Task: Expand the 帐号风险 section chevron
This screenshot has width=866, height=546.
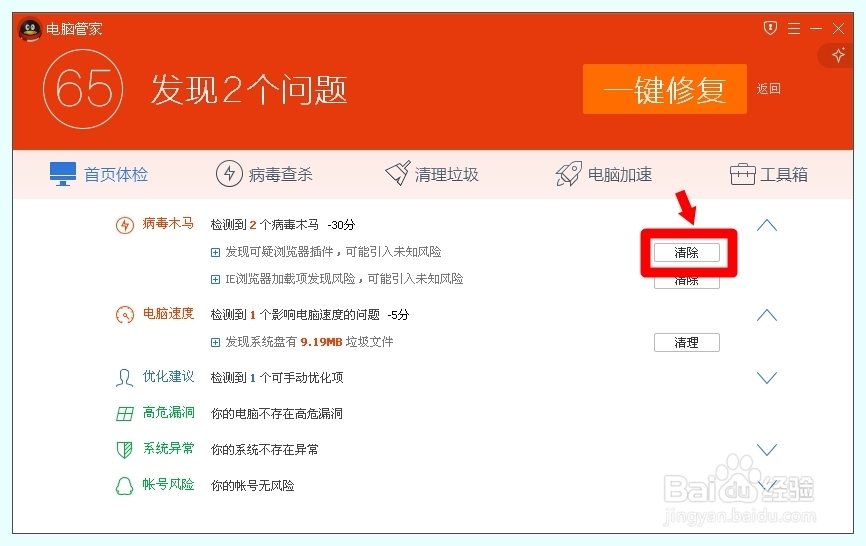Action: click(767, 485)
